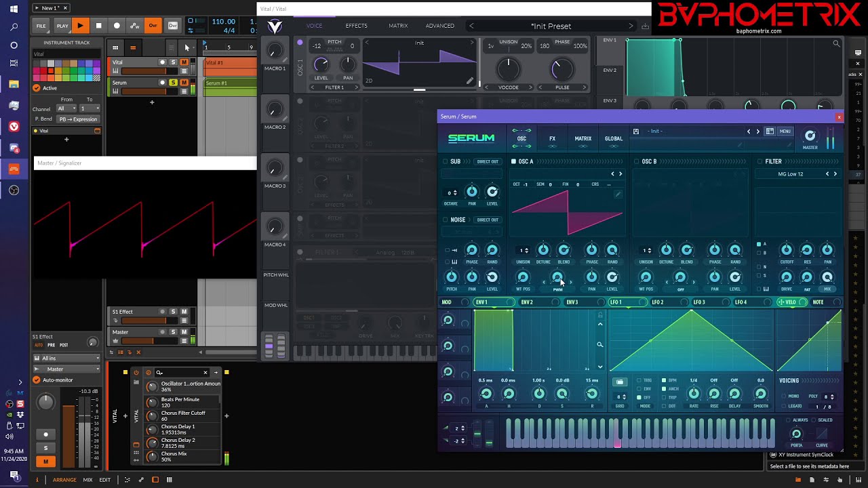Image resolution: width=868 pixels, height=488 pixels.
Task: Go to next Serum preset arrow
Action: point(758,131)
